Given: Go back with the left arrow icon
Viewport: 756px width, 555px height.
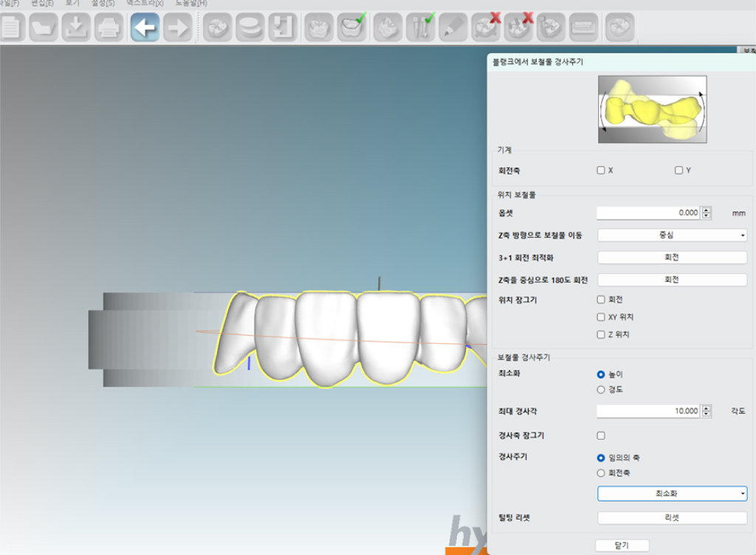Looking at the screenshot, I should tap(145, 28).
